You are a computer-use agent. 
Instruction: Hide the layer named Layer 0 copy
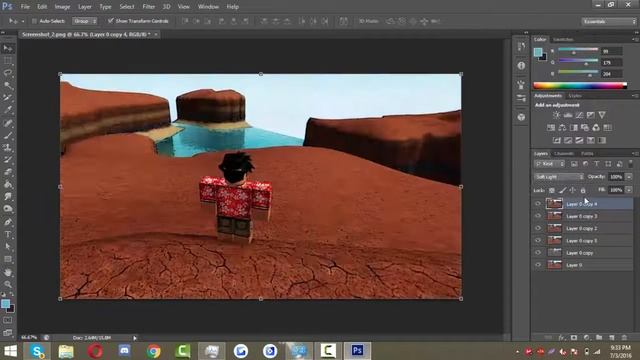pyautogui.click(x=538, y=253)
